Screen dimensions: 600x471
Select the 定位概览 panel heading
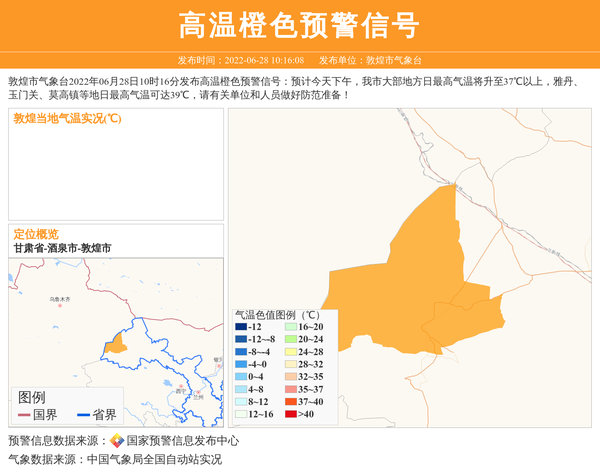36,233
